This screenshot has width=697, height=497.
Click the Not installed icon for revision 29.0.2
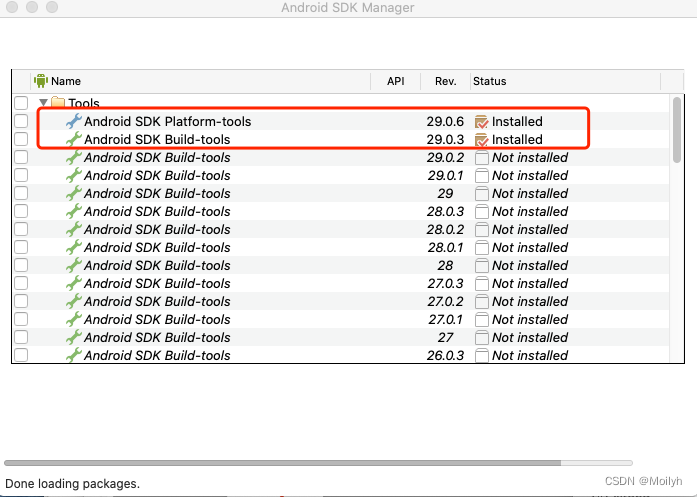[481, 158]
